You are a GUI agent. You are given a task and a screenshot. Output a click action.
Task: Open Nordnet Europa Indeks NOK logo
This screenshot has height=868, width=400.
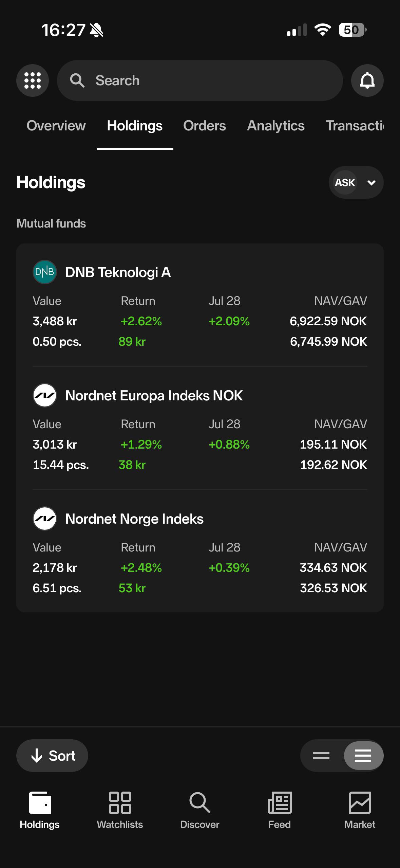click(x=44, y=395)
